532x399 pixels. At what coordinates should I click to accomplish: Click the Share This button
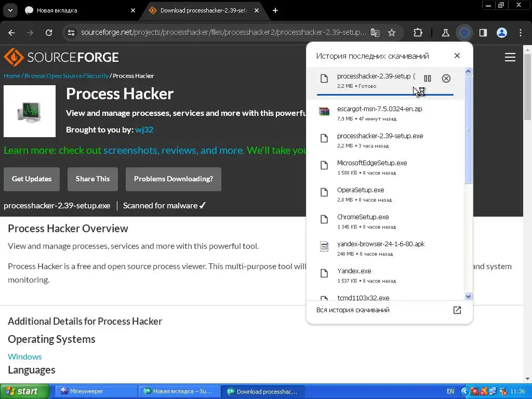92,179
